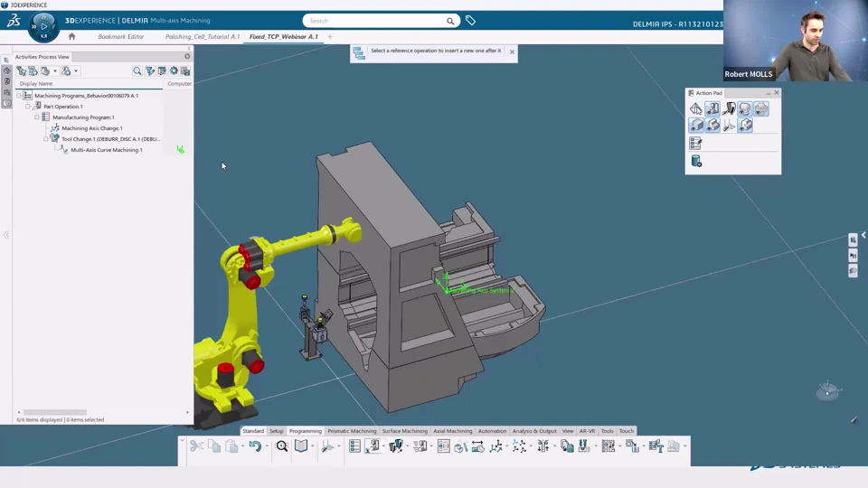868x488 pixels.
Task: Click the 2x2 tiles pattern icon in the toolbar
Action: coord(608,446)
